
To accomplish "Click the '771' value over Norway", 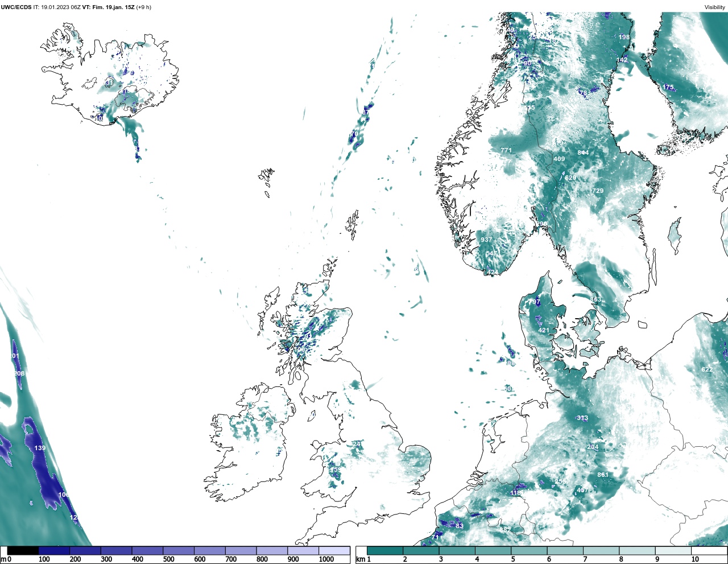I will (506, 150).
